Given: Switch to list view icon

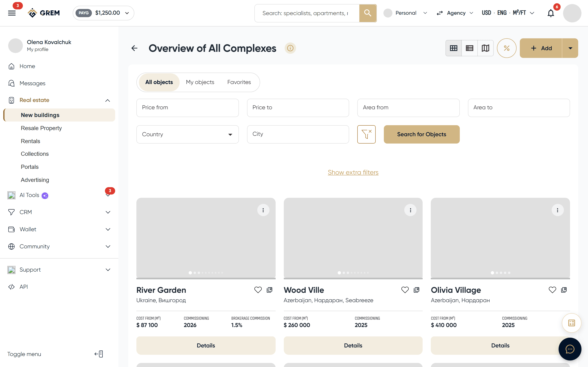Looking at the screenshot, I should point(469,48).
